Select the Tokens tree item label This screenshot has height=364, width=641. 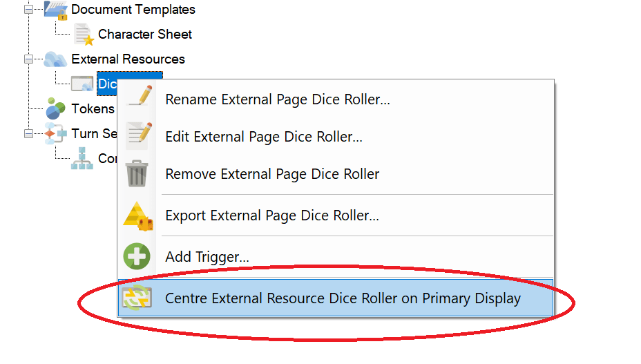tap(93, 108)
